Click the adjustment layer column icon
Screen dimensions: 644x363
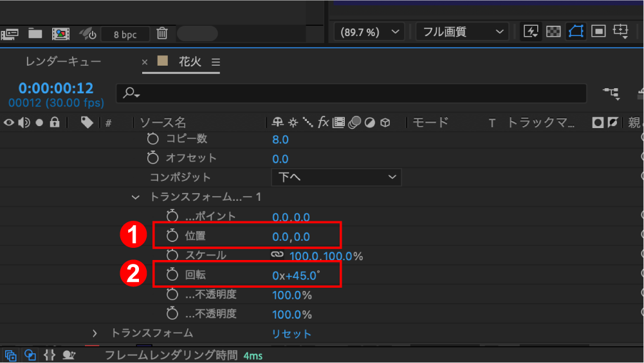(370, 122)
